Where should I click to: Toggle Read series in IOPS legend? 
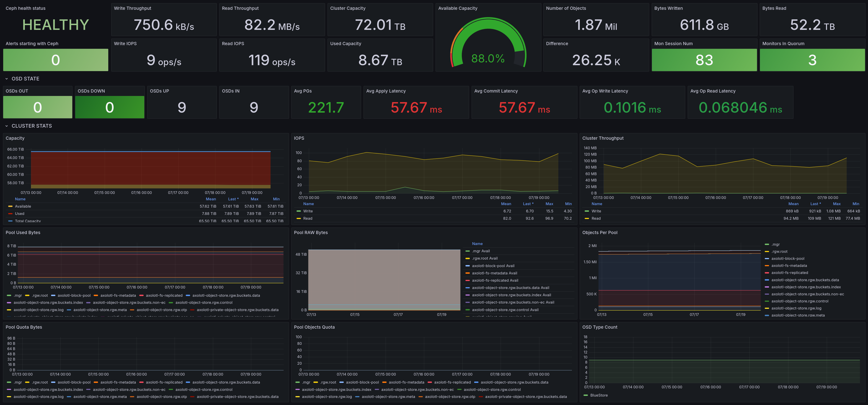tap(308, 218)
